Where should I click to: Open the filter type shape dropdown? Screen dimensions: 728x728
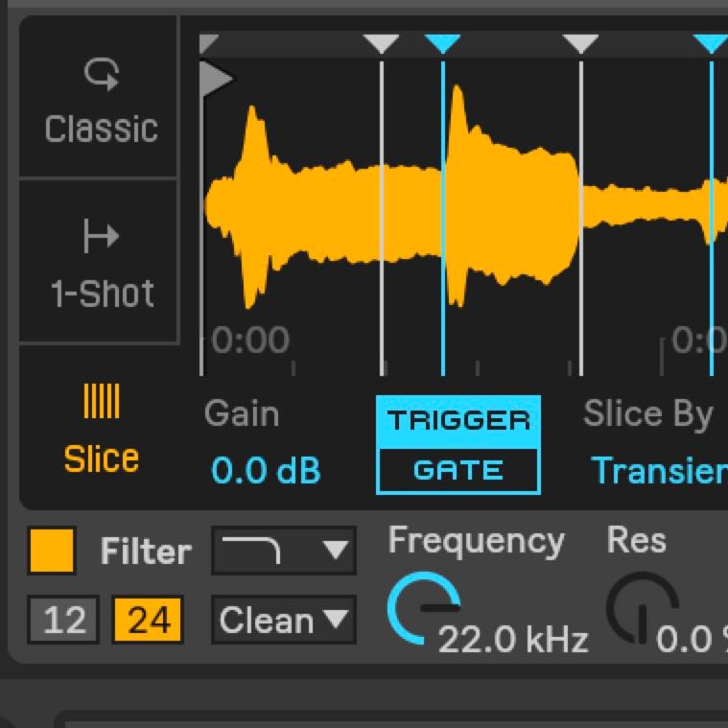click(283, 551)
